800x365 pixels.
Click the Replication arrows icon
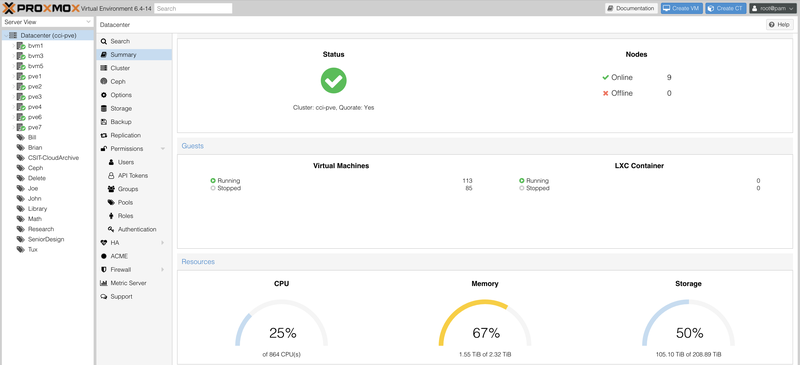pyautogui.click(x=104, y=136)
